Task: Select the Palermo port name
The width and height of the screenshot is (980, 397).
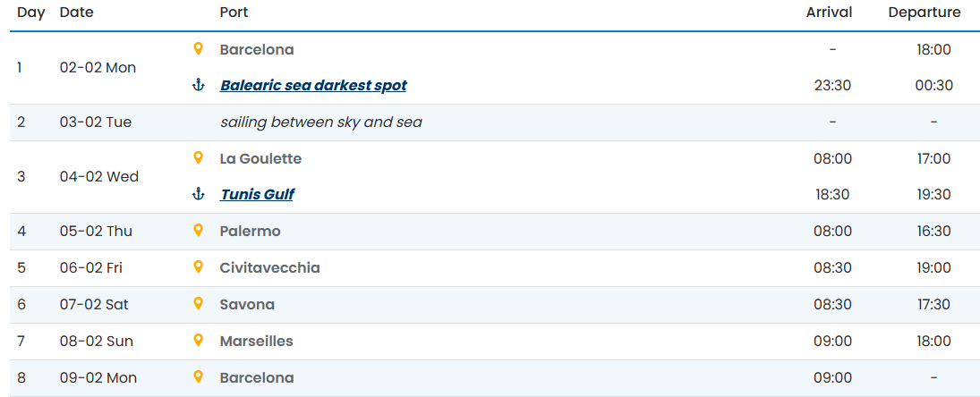Action: click(250, 231)
